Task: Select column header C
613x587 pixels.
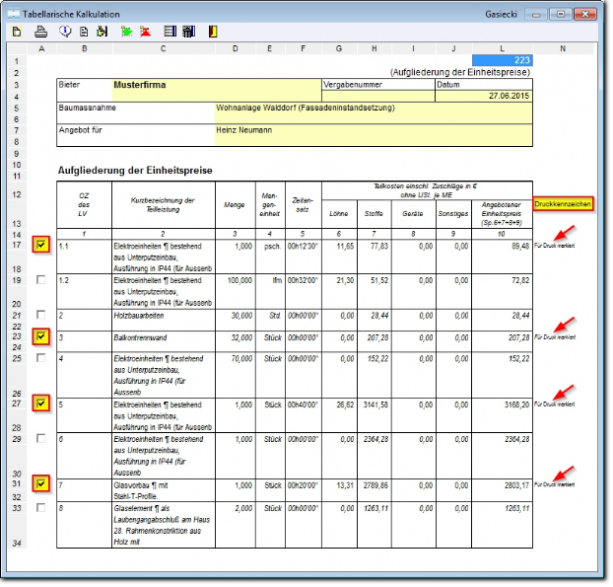Action: point(163,49)
